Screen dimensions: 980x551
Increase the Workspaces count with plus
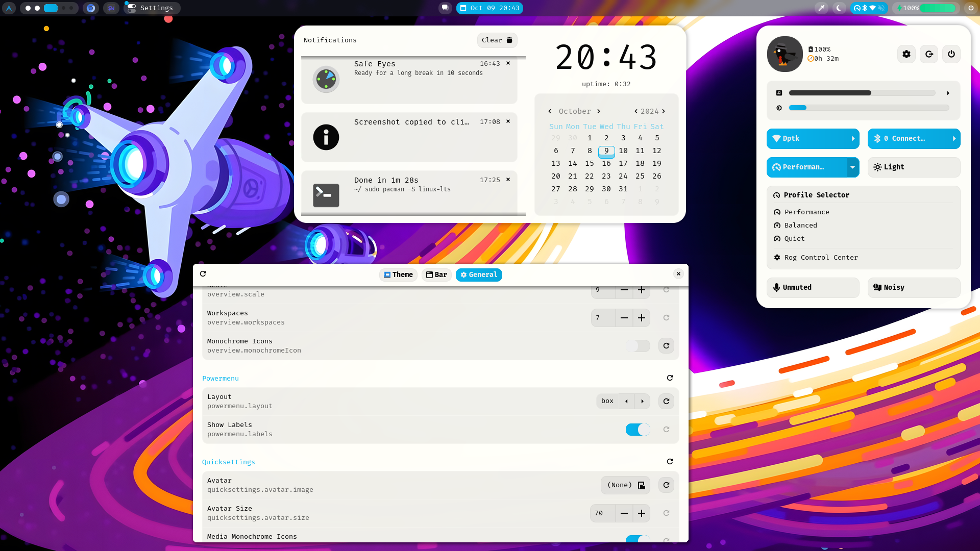(642, 318)
